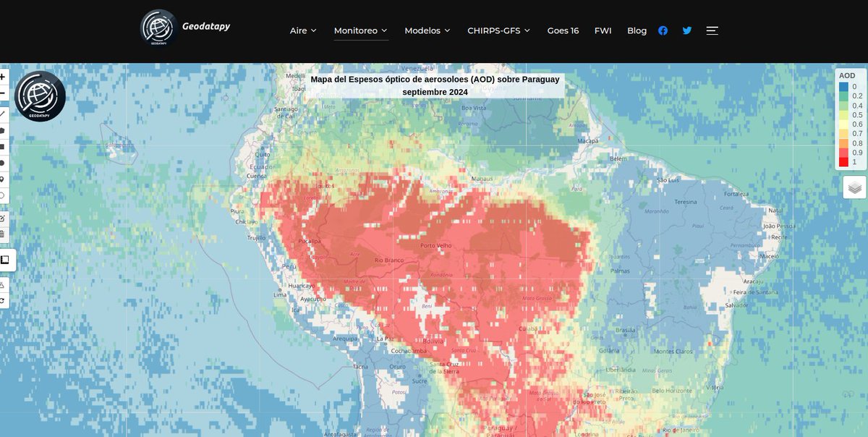Click the 'Teresina' map label
The image size is (868, 437).
685,202
